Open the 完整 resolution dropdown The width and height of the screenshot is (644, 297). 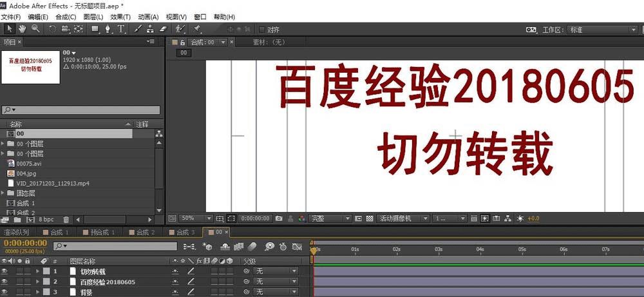click(330, 218)
